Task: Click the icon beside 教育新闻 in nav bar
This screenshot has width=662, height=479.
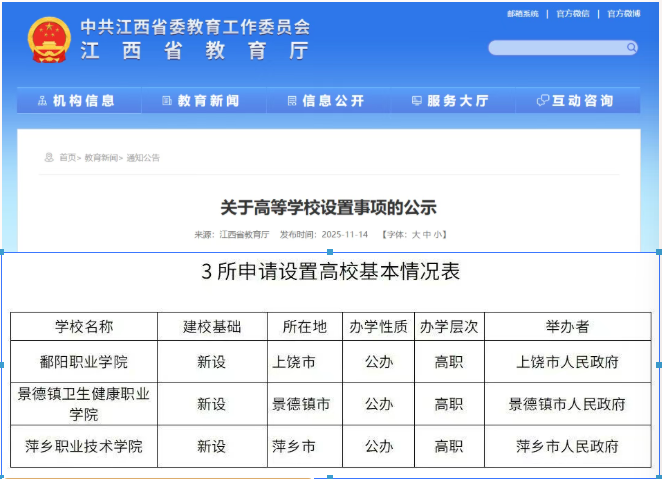Action: tap(167, 101)
